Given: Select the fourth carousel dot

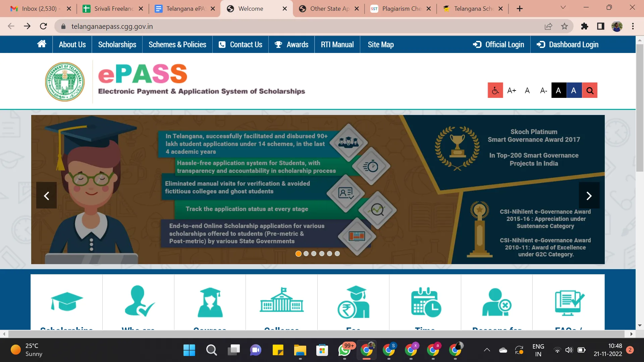Looking at the screenshot, I should [x=322, y=254].
